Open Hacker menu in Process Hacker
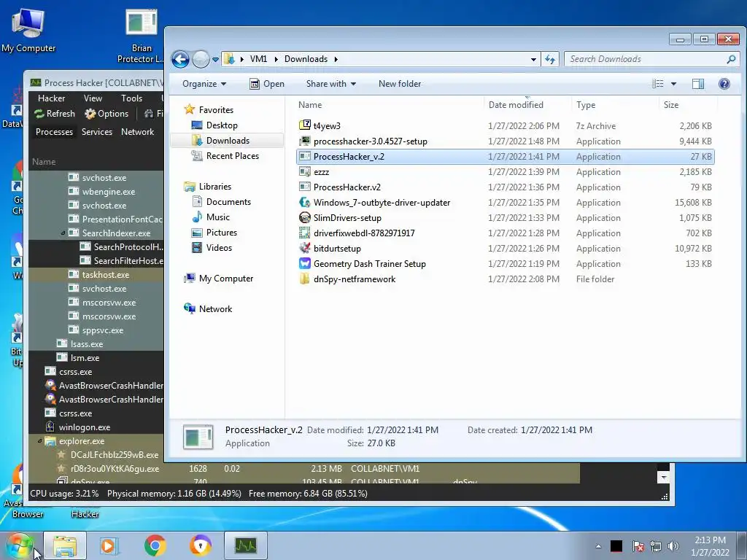 coord(52,98)
